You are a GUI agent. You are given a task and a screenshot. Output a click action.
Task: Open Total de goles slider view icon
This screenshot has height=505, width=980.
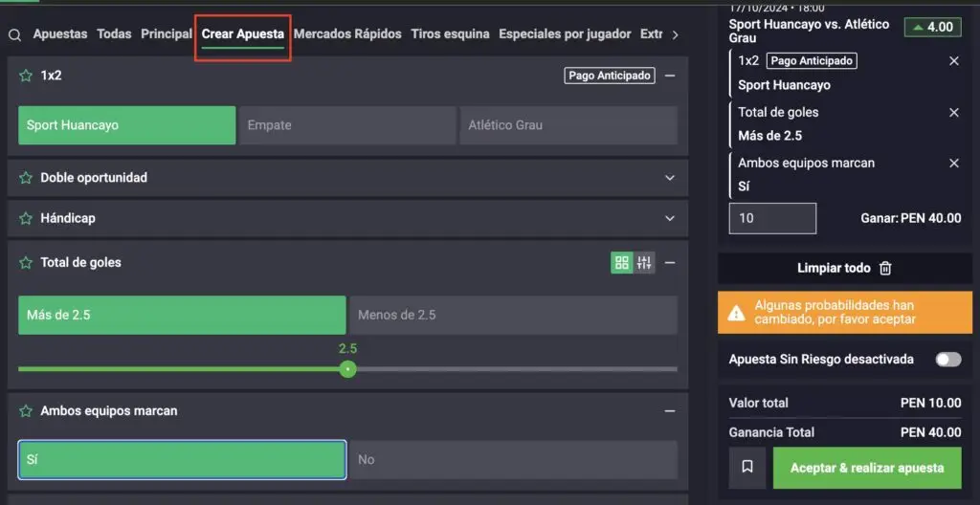(x=644, y=263)
